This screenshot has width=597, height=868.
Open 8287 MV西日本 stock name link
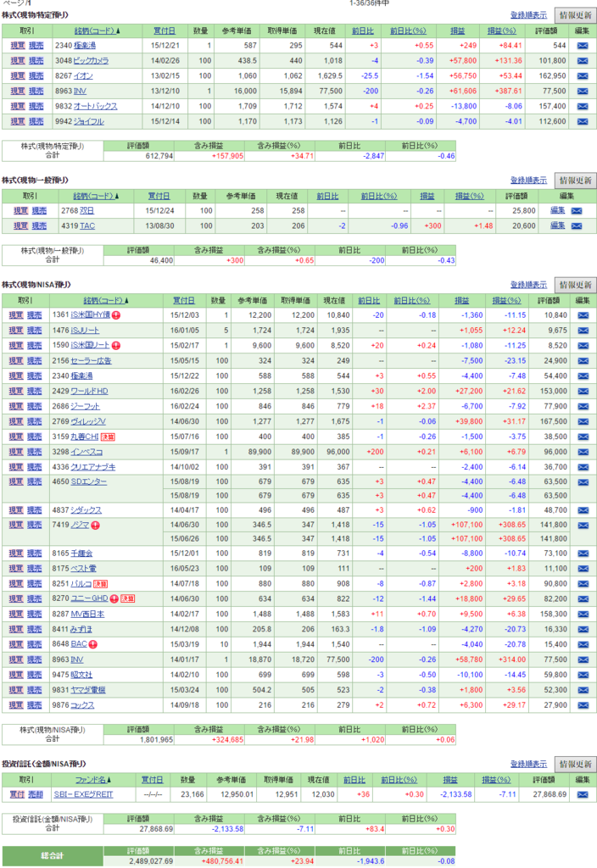(87, 615)
